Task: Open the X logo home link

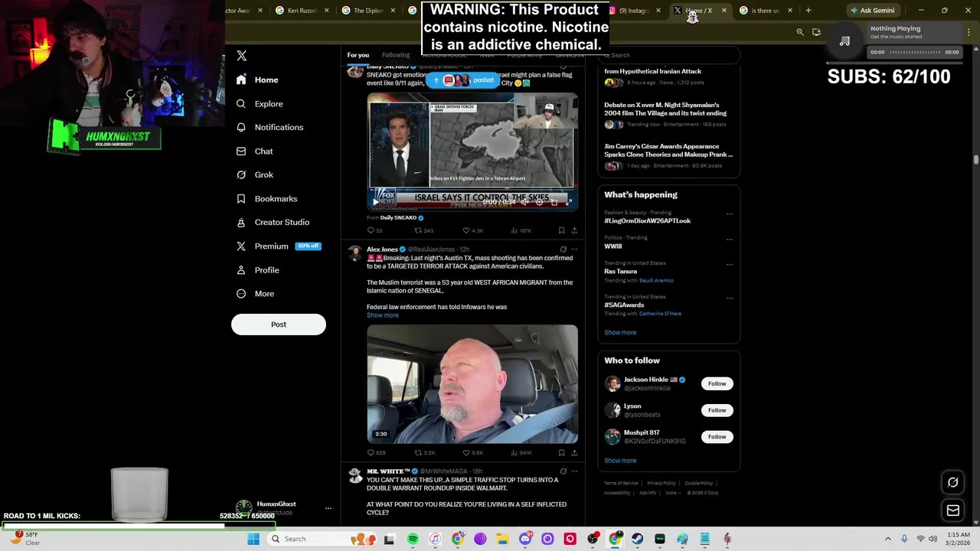Action: pyautogui.click(x=242, y=56)
